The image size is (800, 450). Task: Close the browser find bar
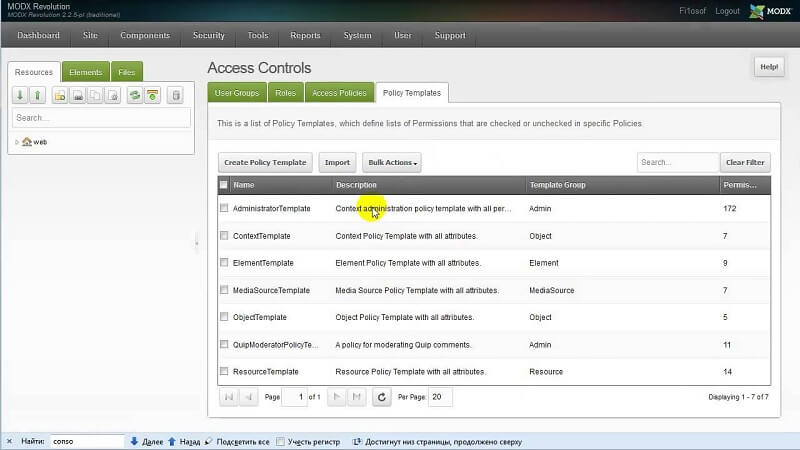coord(9,441)
